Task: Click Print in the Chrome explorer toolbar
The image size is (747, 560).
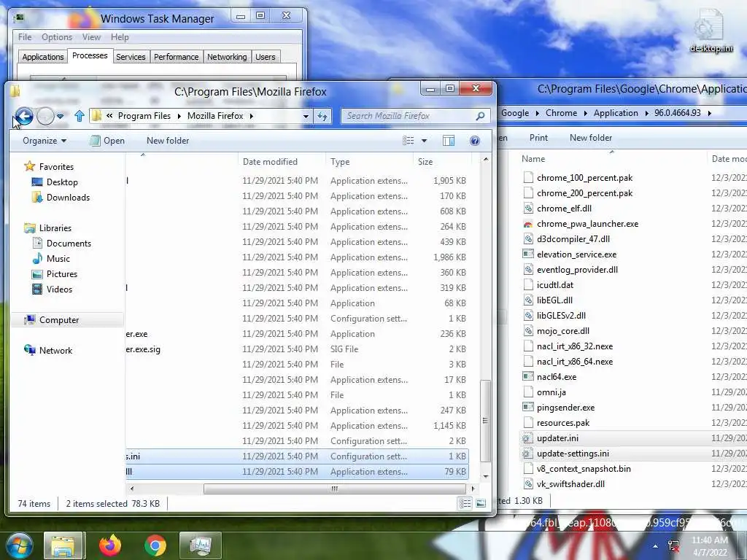Action: tap(538, 138)
